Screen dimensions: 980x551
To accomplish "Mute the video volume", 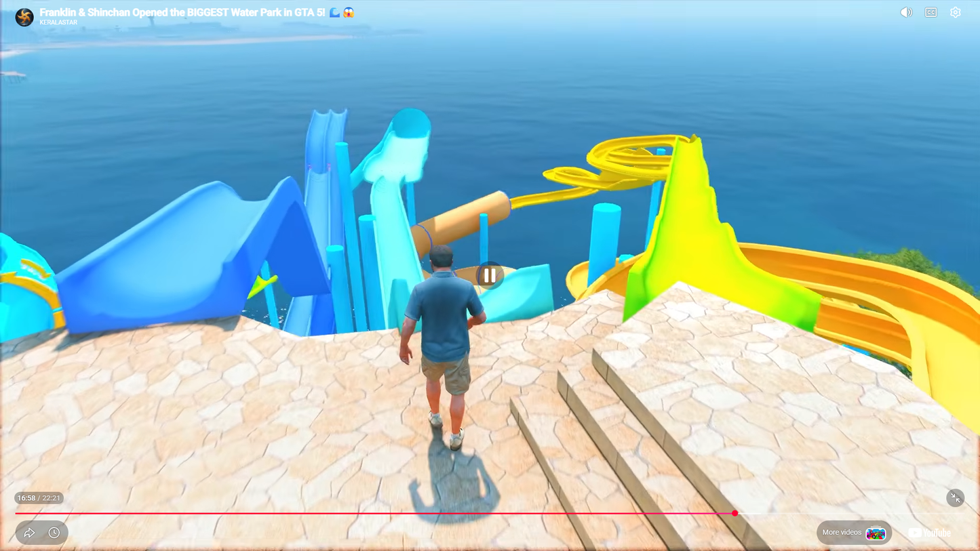I will click(906, 12).
